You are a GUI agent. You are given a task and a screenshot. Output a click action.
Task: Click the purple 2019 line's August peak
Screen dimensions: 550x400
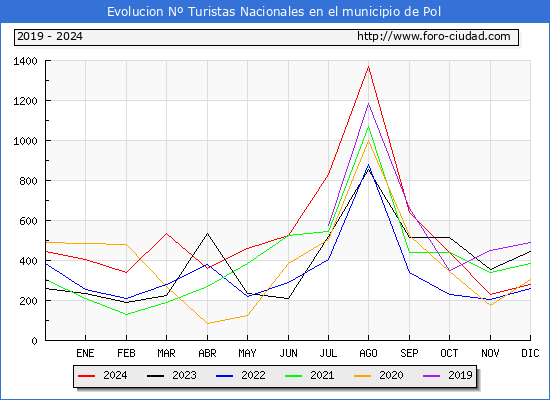[x=368, y=104]
